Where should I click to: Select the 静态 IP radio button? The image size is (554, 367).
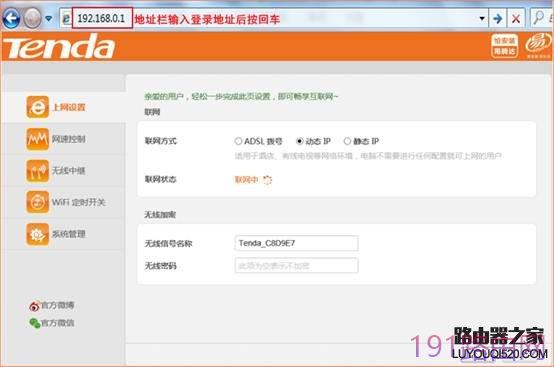point(347,141)
